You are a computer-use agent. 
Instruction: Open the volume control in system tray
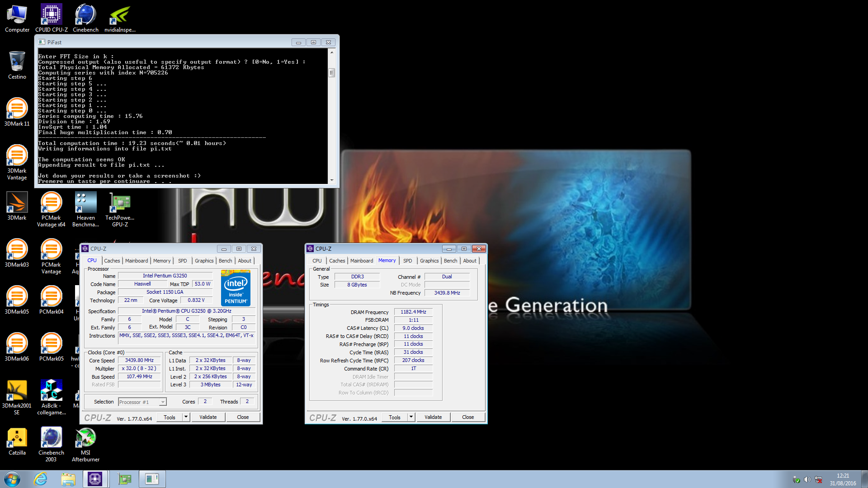[807, 479]
